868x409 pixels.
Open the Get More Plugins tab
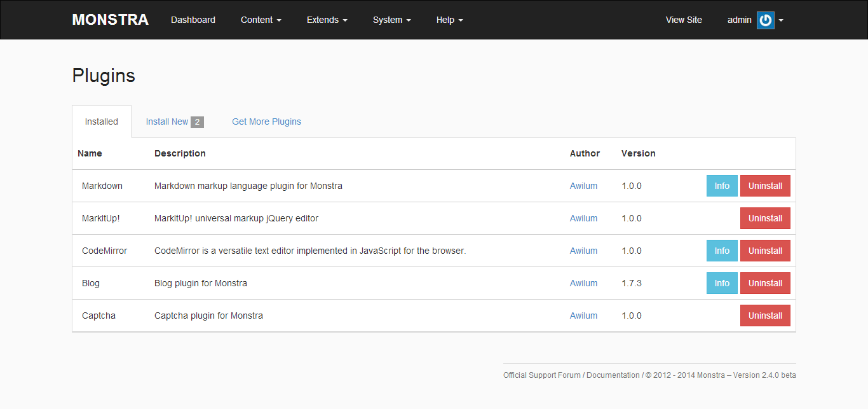click(x=266, y=121)
